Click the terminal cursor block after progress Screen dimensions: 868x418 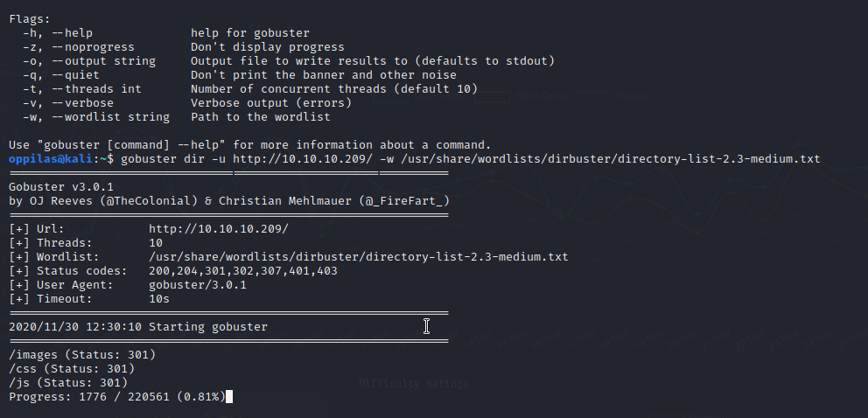(229, 397)
